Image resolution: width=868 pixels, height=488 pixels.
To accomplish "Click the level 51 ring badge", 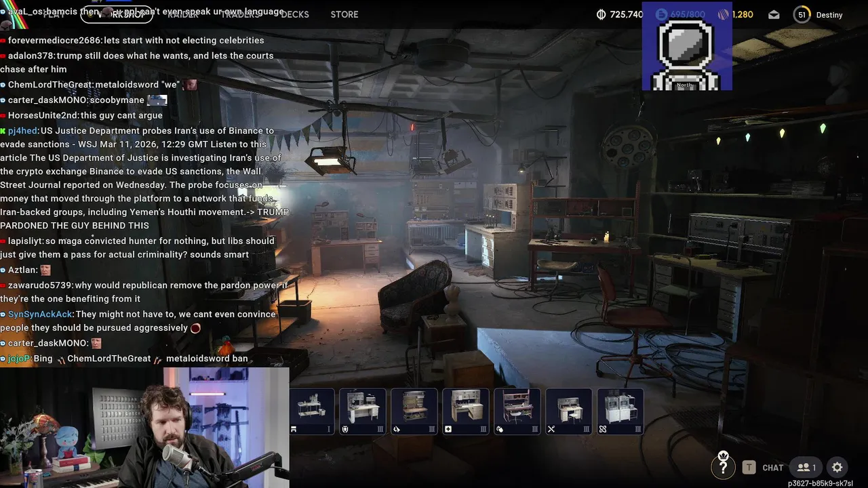I will pos(802,14).
